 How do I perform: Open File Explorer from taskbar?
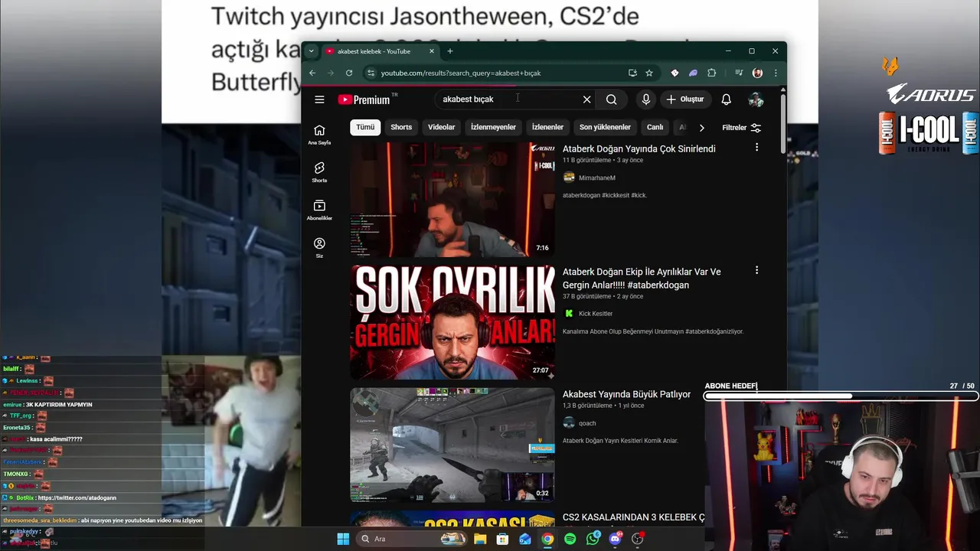click(480, 539)
